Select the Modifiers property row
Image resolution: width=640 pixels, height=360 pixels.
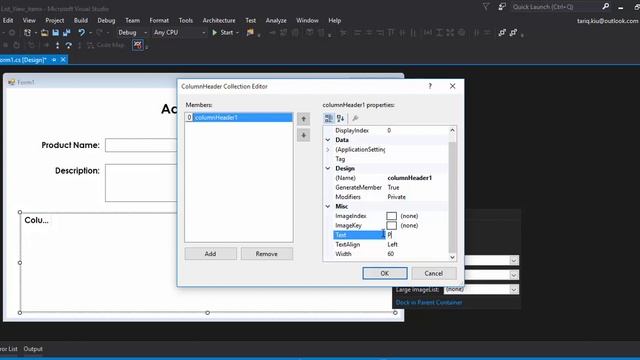tap(390, 197)
